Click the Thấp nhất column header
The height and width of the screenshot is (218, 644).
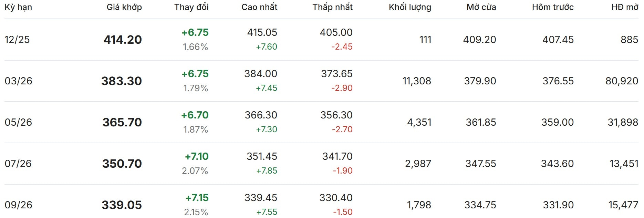click(332, 7)
